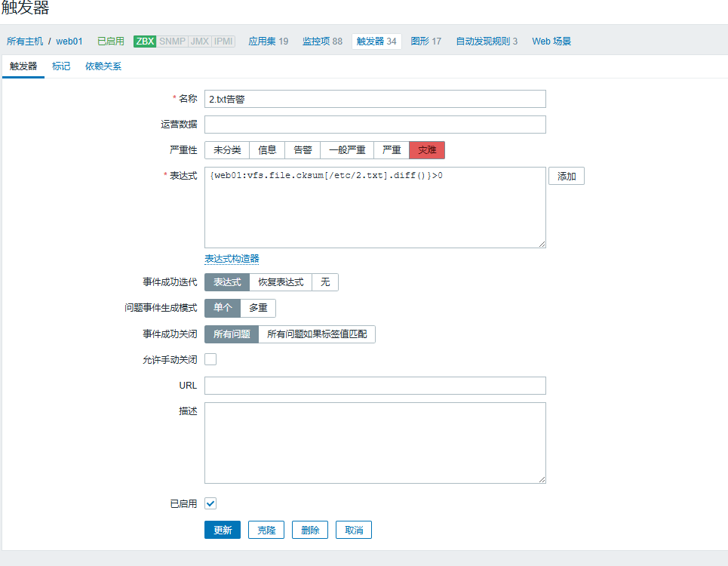Screen dimensions: 728x566
Task: Open Web 场景 page
Action: [x=551, y=42]
